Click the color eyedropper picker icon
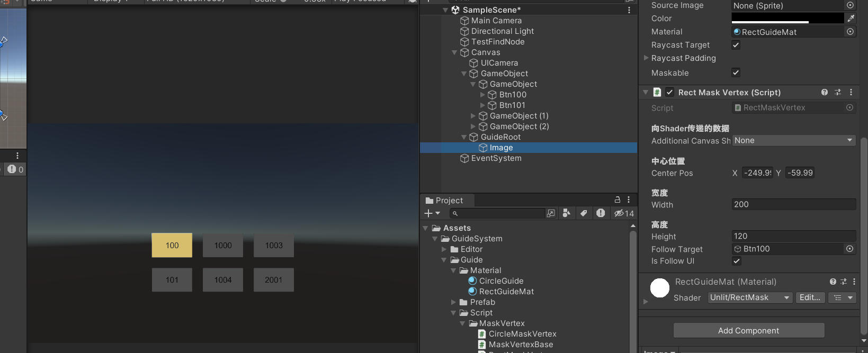The image size is (868, 353). click(851, 18)
